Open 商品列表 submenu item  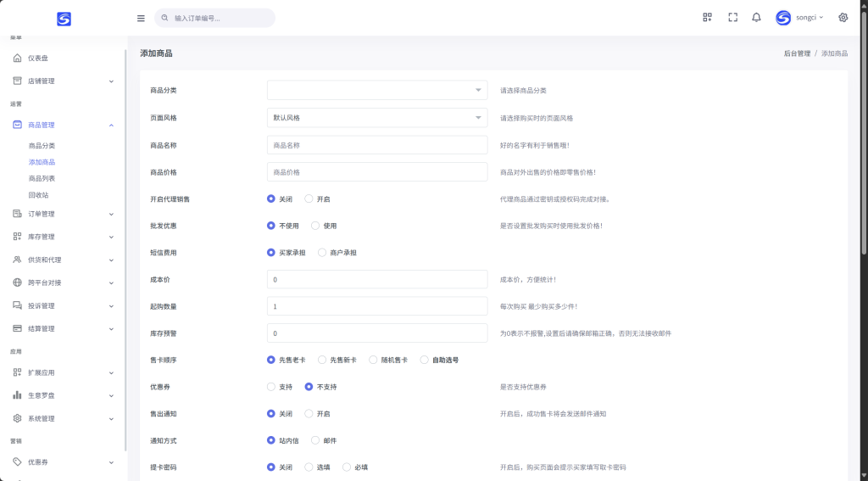click(x=42, y=178)
